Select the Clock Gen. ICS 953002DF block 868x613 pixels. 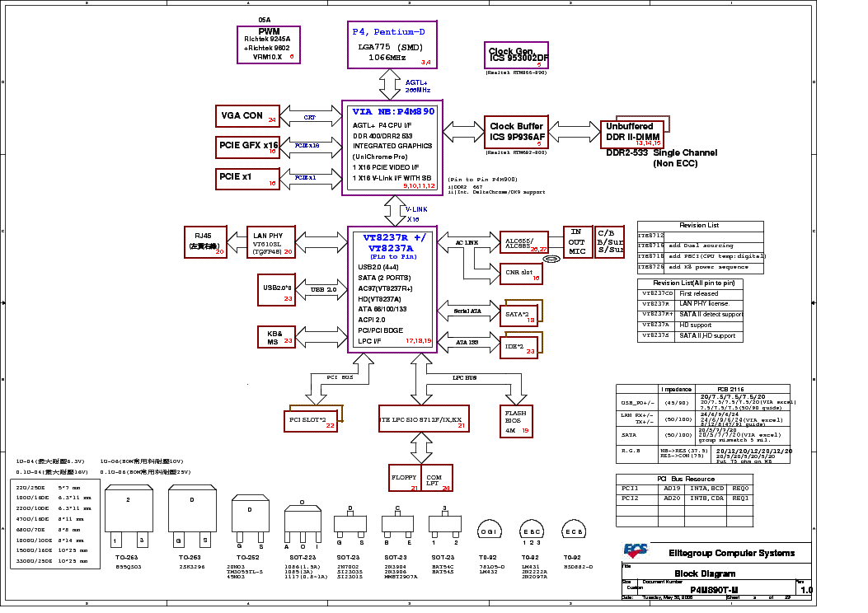pyautogui.click(x=516, y=55)
